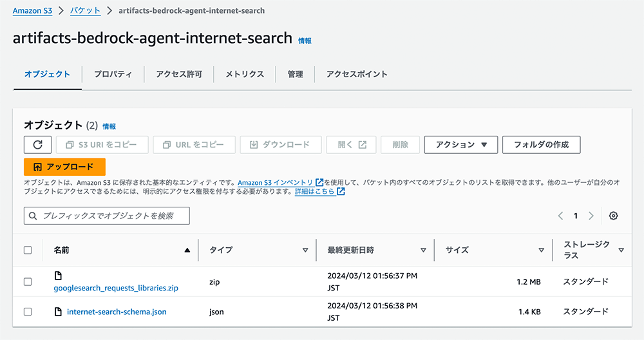Click 1.2 MB size value
Viewport: 644px width, 340px height.
pos(529,281)
